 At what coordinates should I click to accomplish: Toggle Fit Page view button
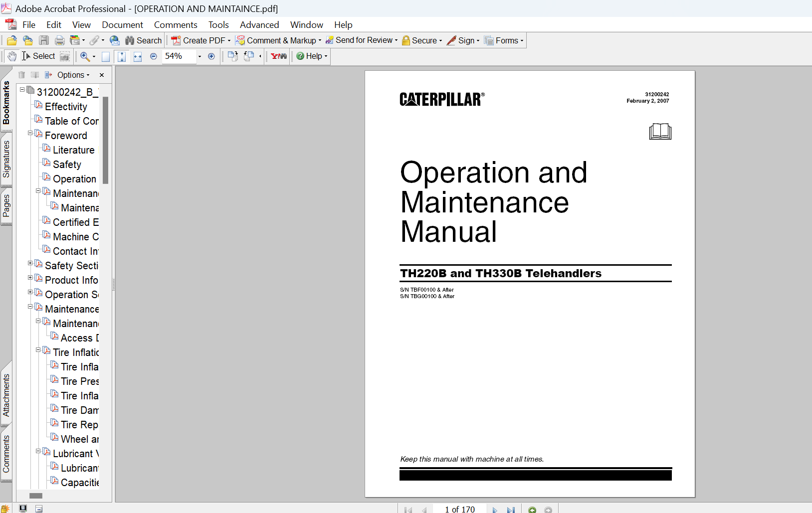[x=122, y=56]
